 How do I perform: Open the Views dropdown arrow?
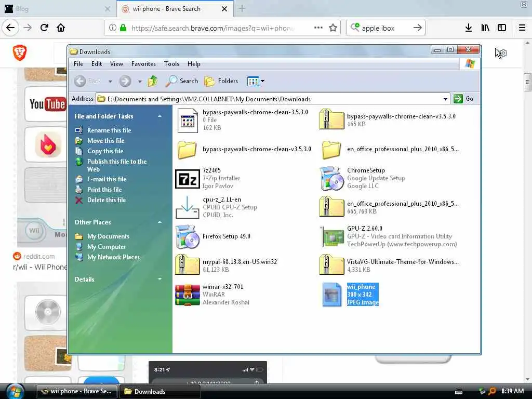(x=262, y=81)
